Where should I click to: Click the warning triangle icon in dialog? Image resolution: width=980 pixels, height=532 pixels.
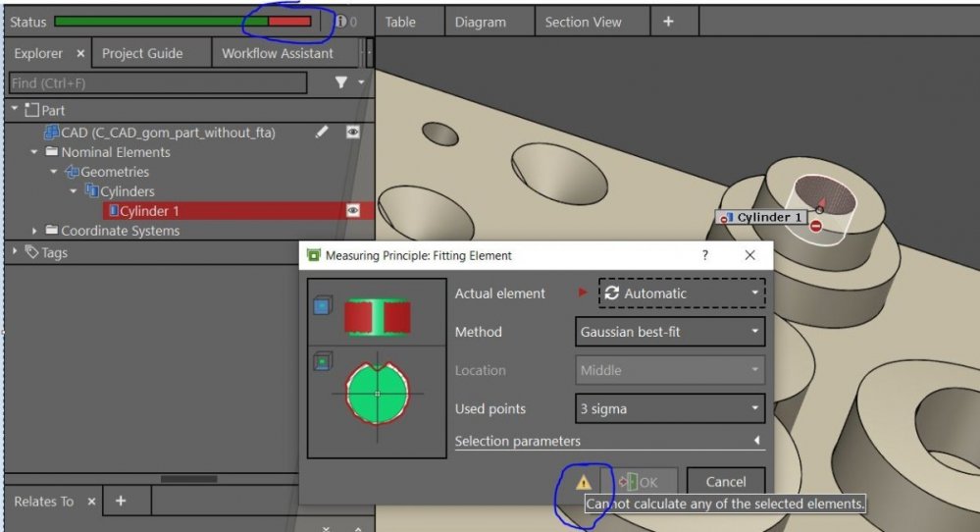(584, 482)
